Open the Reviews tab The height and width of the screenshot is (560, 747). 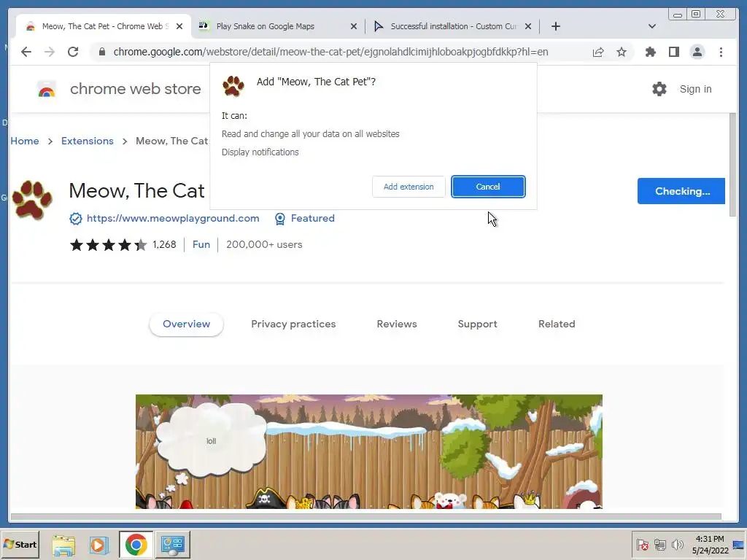coord(397,324)
